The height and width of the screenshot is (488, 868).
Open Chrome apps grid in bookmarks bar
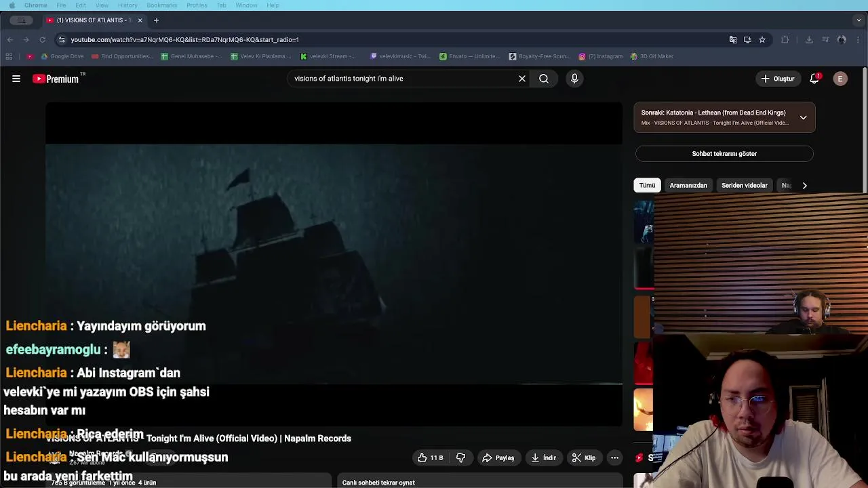pos(9,56)
